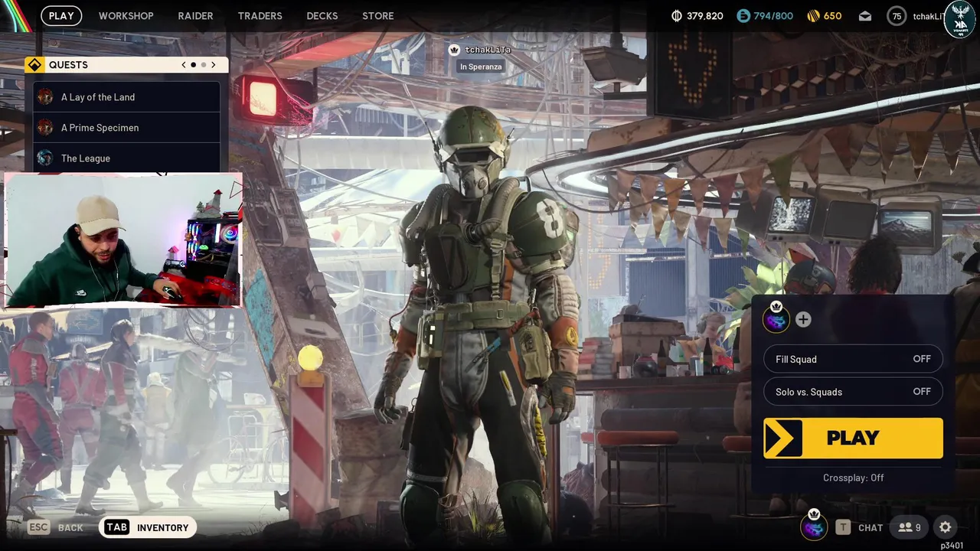Click the party avatar icon in the bottom bar
Image resolution: width=980 pixels, height=551 pixels.
[x=814, y=527]
